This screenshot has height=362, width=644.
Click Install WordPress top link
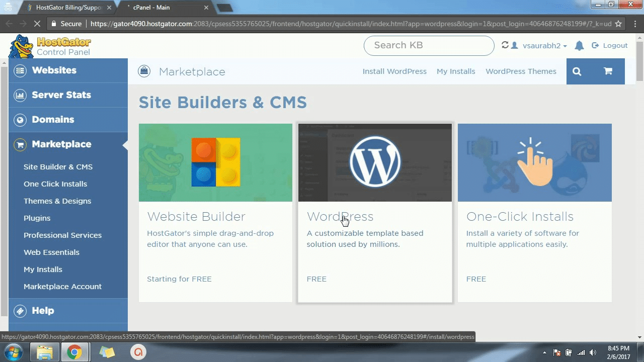[394, 71]
